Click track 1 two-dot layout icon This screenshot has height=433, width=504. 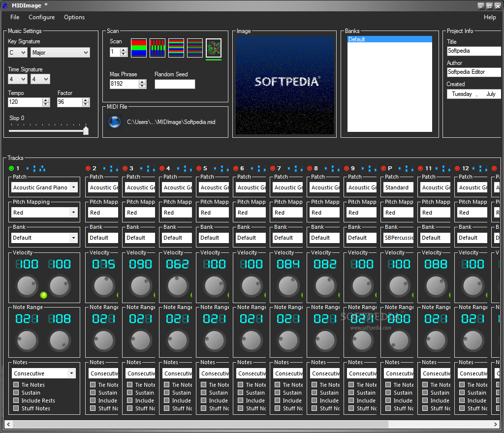tap(34, 168)
